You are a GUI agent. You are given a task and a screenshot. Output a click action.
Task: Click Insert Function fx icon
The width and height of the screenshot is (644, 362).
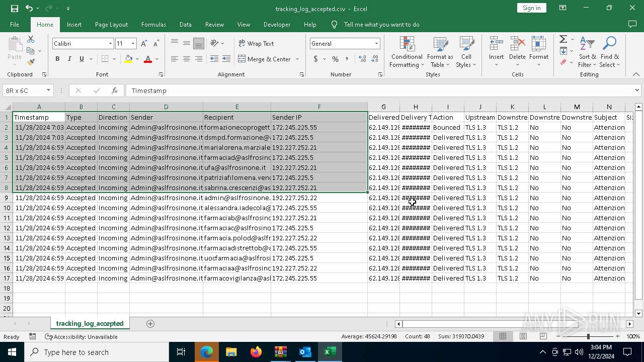coord(115,91)
